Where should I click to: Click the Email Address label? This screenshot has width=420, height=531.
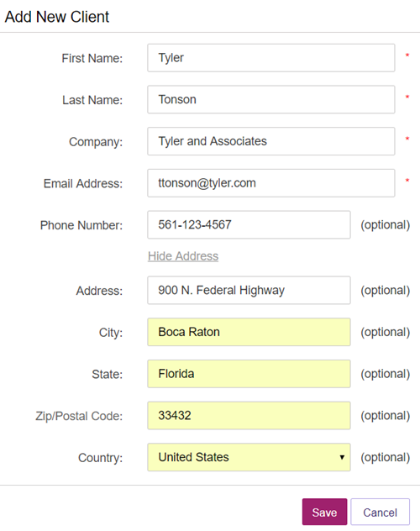(x=83, y=183)
